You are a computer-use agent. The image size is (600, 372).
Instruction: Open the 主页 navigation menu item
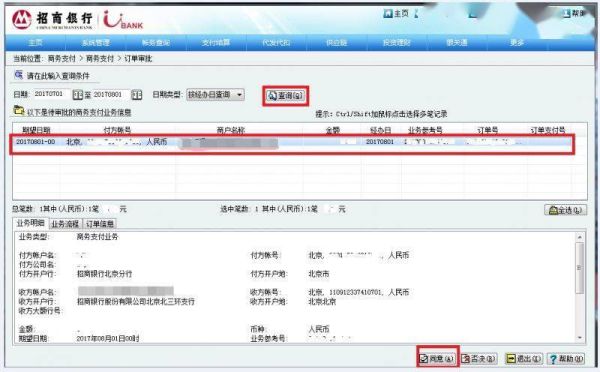coord(36,42)
